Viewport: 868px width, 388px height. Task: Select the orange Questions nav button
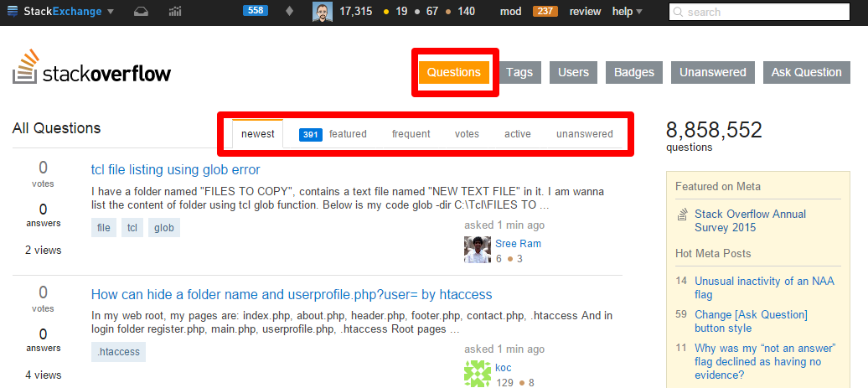tap(454, 73)
